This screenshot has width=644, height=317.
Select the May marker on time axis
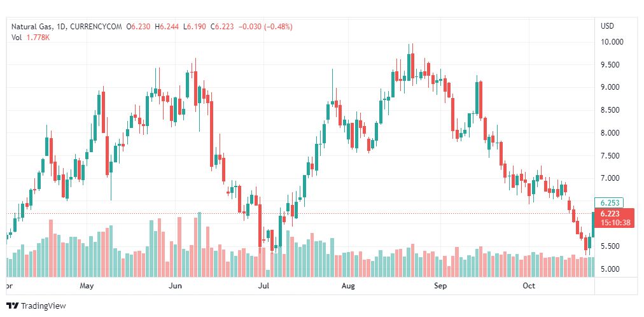(x=87, y=286)
